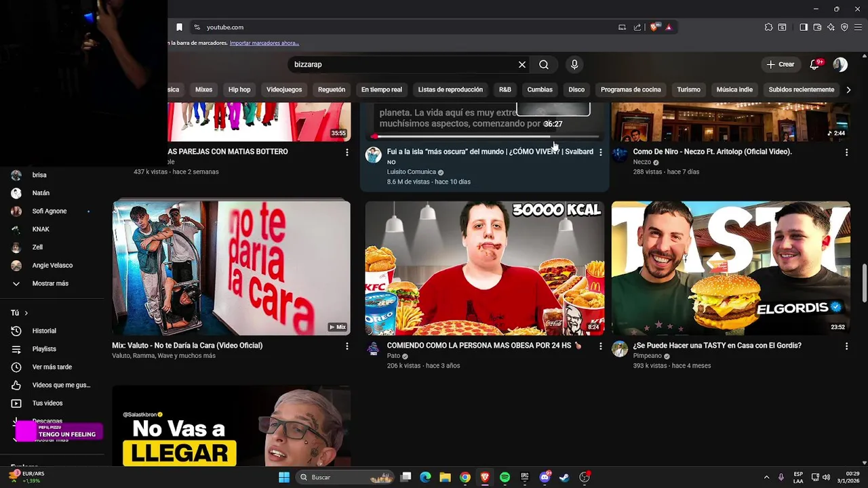Select the Subidos recientemente chip
This screenshot has width=868, height=488.
802,89
